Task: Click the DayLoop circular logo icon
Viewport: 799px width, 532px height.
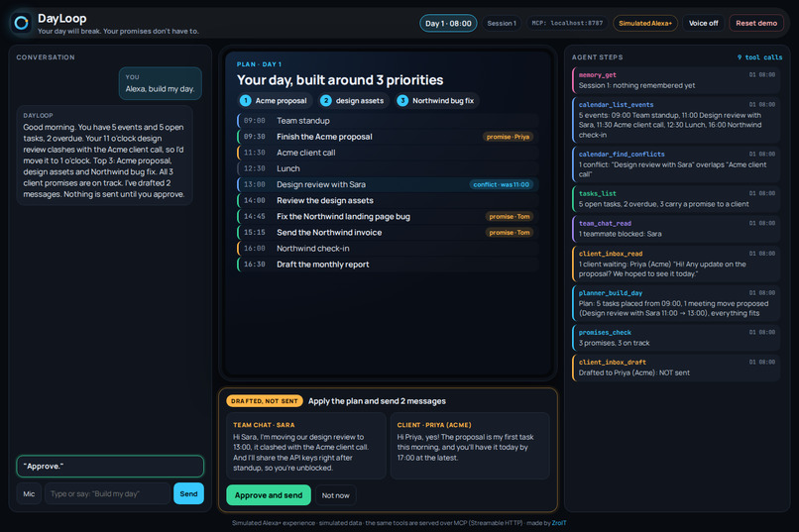Action: coord(22,23)
